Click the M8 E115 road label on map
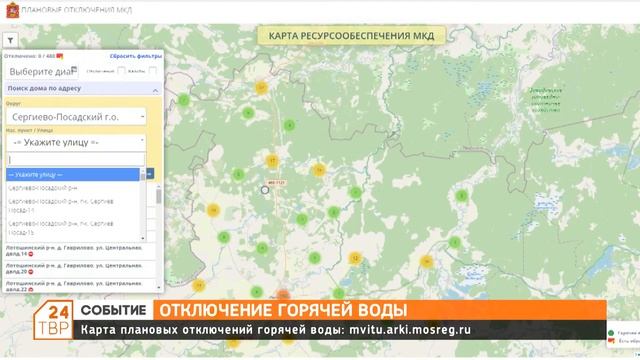Screen dimensions: 640x360 pyautogui.click(x=276, y=182)
